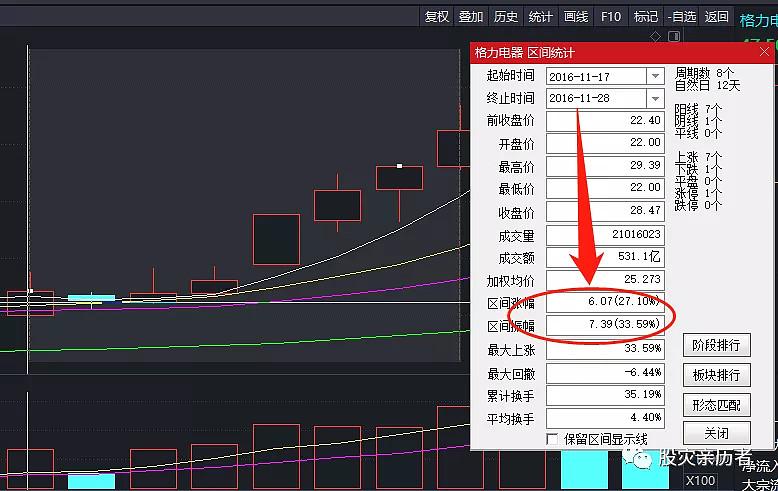Click the 收盘价 value field
778x491 pixels.
(605, 213)
